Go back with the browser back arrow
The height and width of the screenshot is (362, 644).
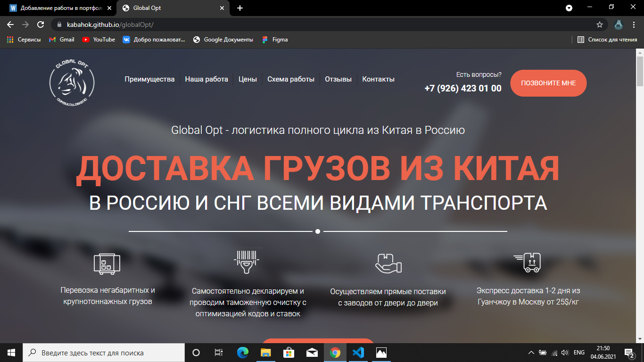(x=10, y=25)
